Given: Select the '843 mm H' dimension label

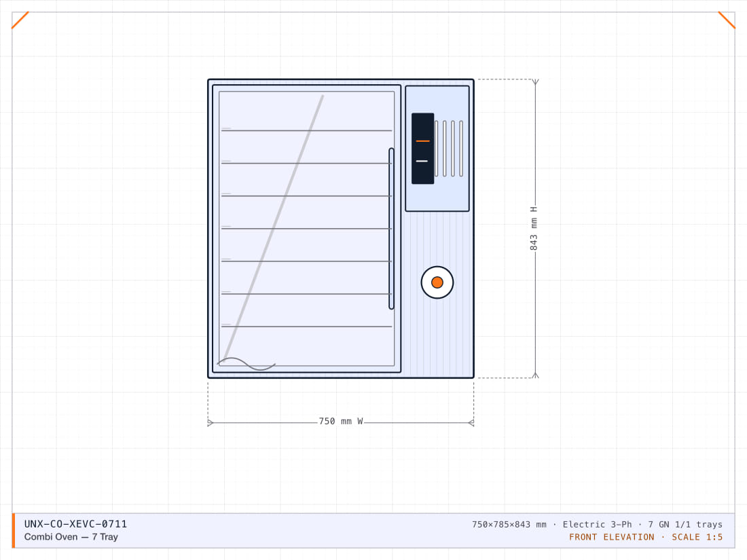Looking at the screenshot, I should tap(534, 229).
